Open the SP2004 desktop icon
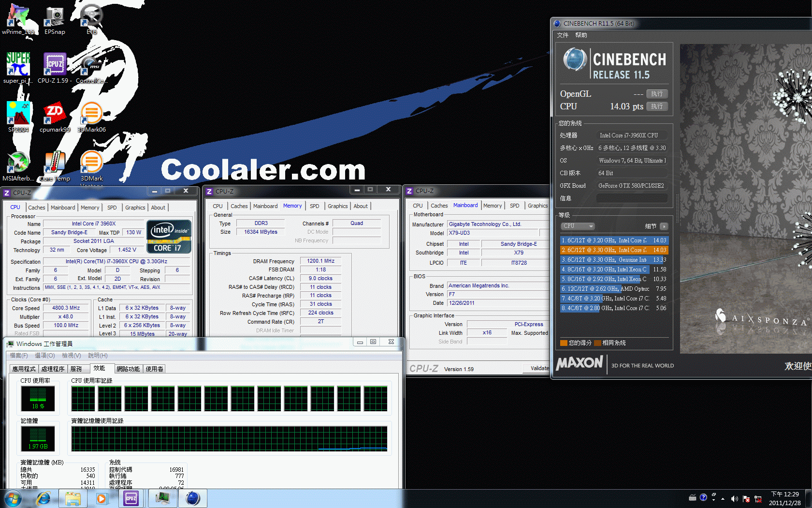Viewport: 812px width, 508px height. pos(18,117)
